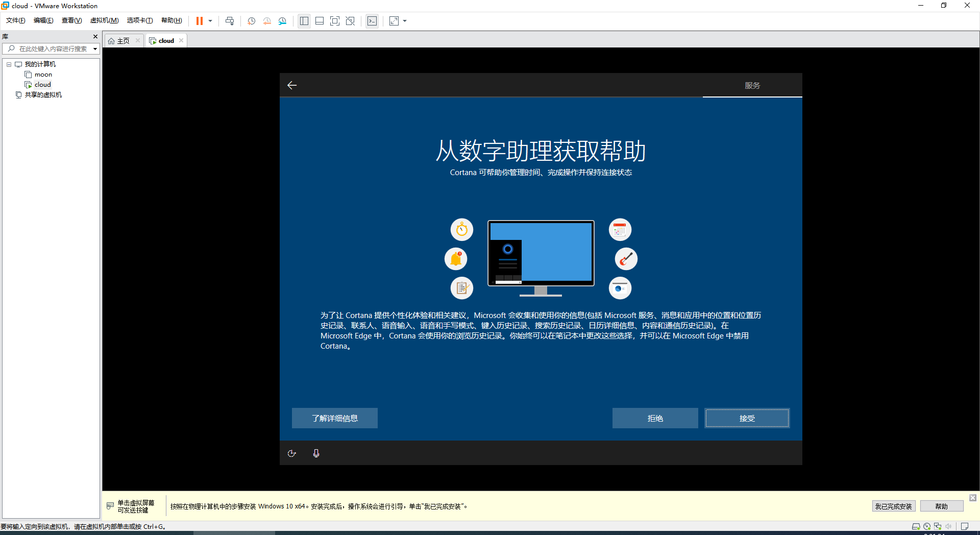Viewport: 980px width, 535px height.
Task: Toggle the console view button
Action: point(372,21)
